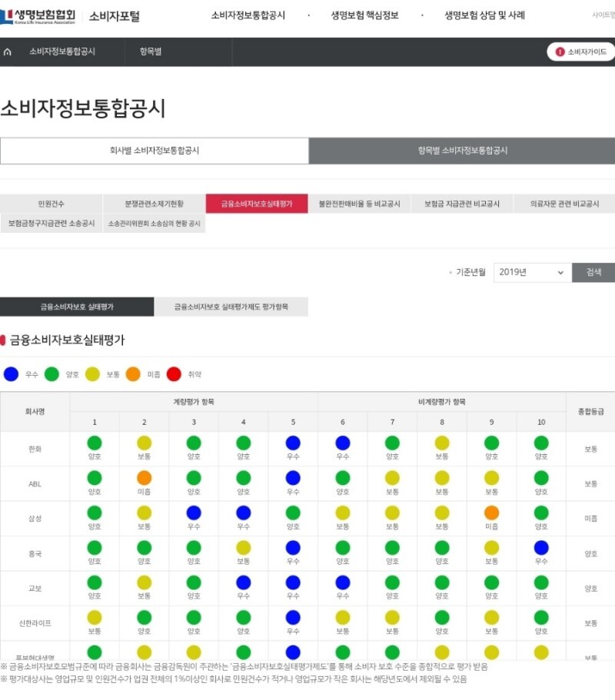Click the 비계량평가 항목 column group header
Screen dimensions: 615x700
tap(442, 402)
